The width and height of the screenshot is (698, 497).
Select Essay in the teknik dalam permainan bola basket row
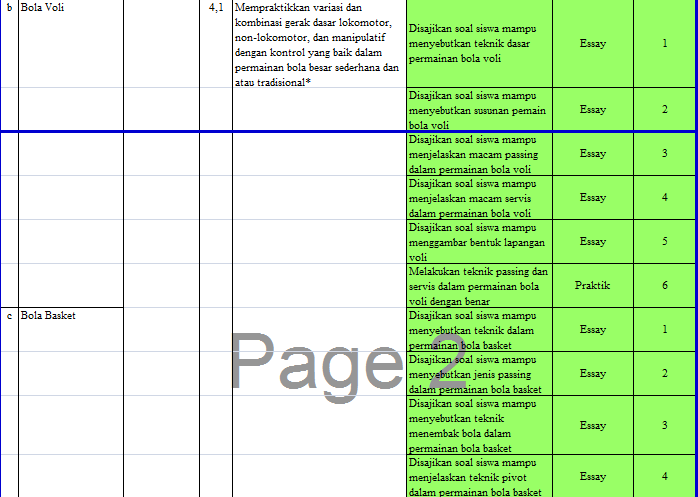(x=592, y=330)
